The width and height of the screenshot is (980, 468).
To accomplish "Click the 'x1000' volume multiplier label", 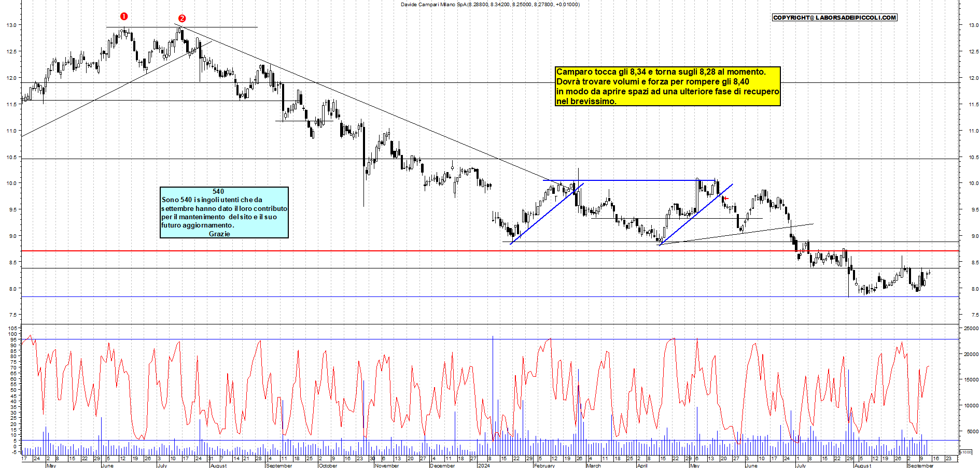I will click(x=967, y=452).
